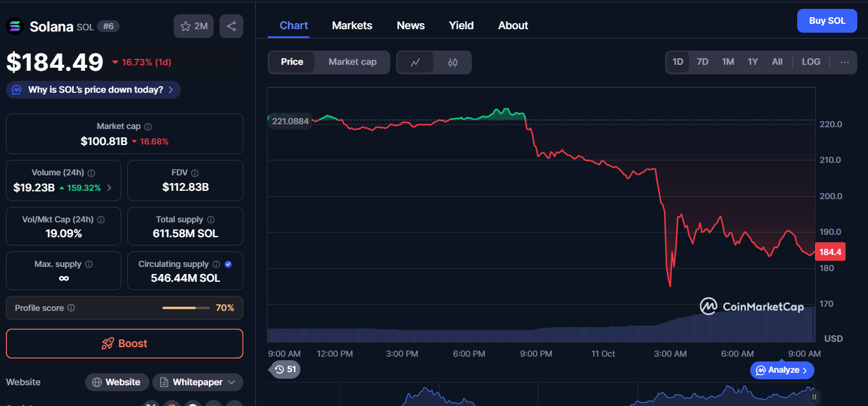Click the history icon showing 51

click(286, 369)
